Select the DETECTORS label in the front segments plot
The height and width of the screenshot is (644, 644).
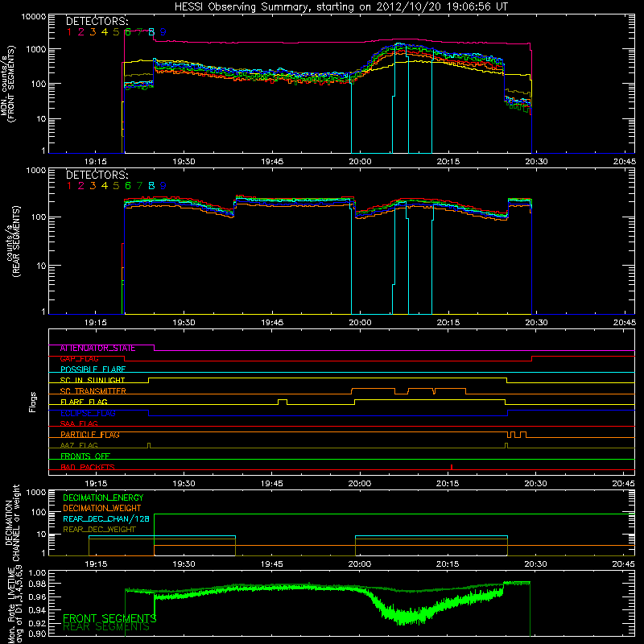(97, 21)
